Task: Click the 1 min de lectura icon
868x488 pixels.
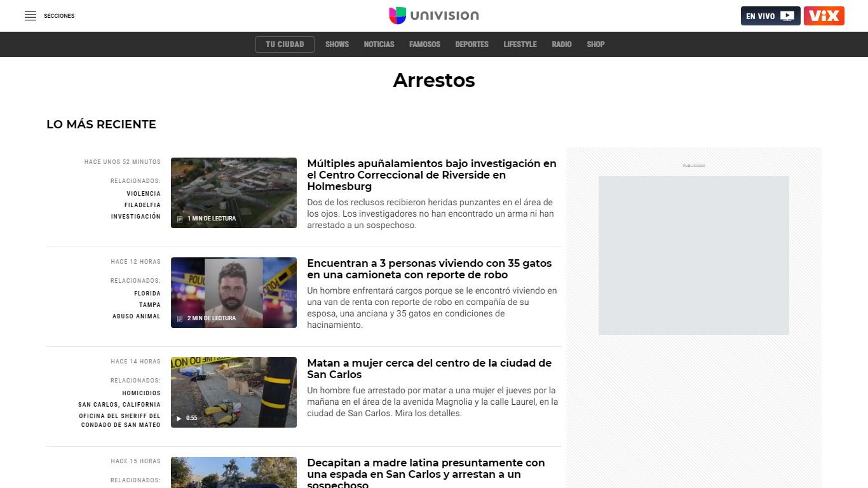Action: [x=180, y=219]
